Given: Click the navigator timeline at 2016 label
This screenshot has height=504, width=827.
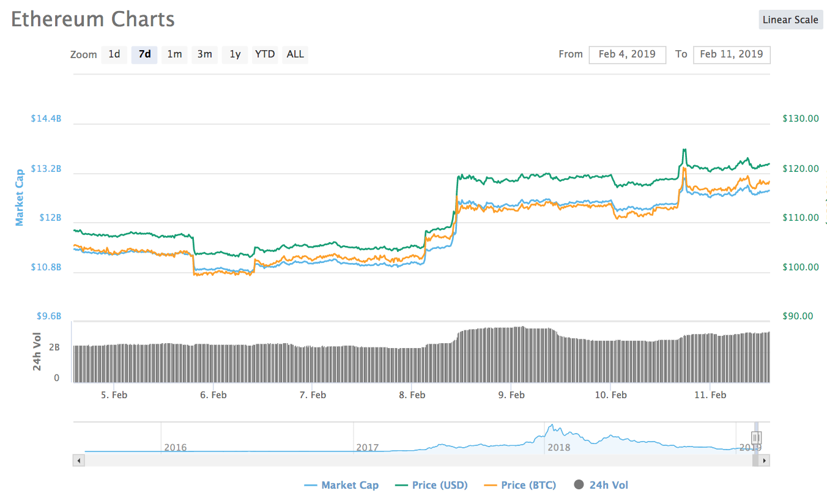Looking at the screenshot, I should [175, 447].
